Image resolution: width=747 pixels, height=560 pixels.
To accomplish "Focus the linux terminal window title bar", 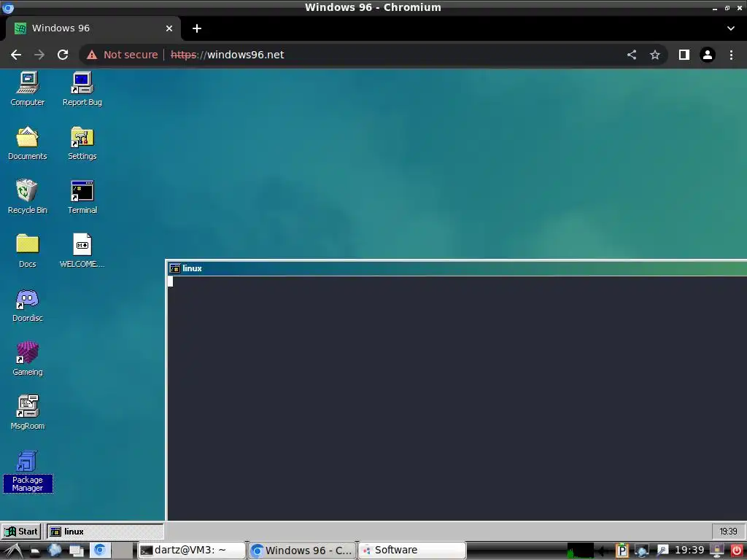I will (x=457, y=268).
